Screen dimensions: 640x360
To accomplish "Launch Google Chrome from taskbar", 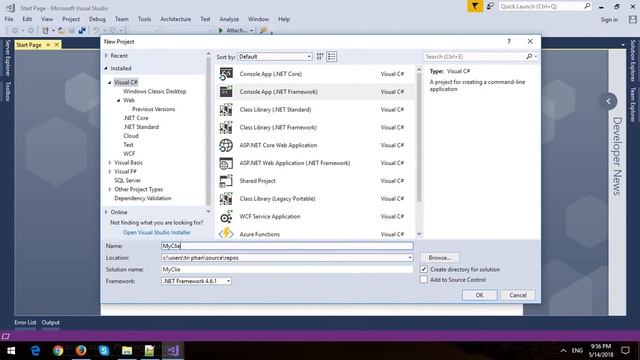I will [58, 351].
